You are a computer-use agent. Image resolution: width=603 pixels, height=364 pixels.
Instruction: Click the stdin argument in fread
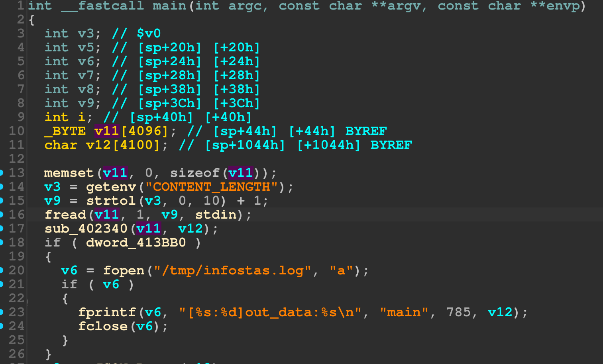216,215
